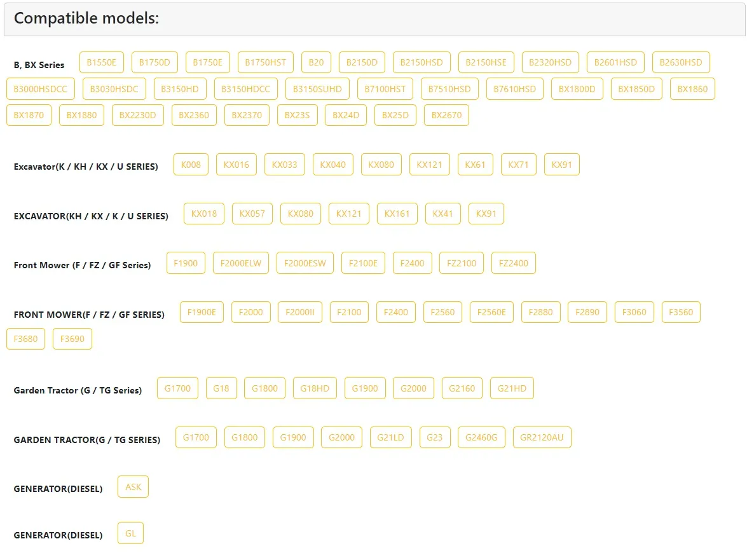The image size is (747, 560).
Task: Select the BX1860 model
Action: pyautogui.click(x=693, y=89)
